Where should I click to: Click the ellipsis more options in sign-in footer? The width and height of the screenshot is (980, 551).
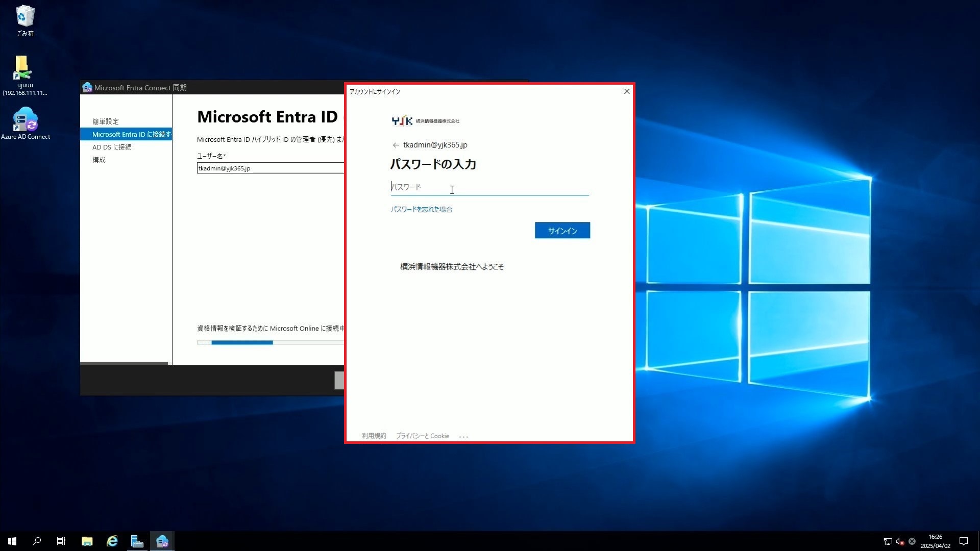[x=463, y=437]
